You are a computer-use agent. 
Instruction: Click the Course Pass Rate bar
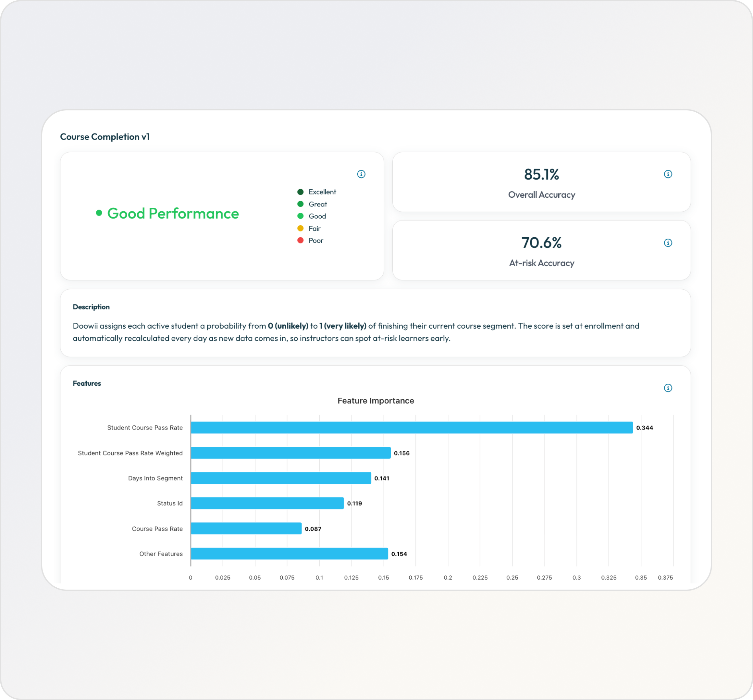pyautogui.click(x=246, y=529)
